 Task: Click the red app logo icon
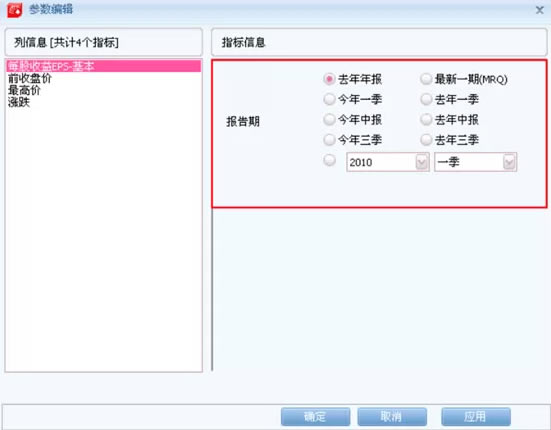point(15,10)
